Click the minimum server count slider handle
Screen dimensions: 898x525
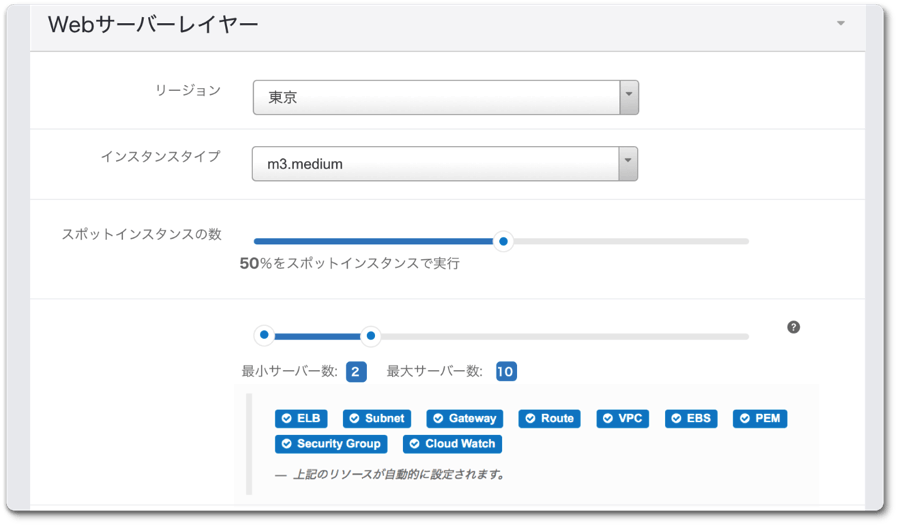pyautogui.click(x=264, y=336)
